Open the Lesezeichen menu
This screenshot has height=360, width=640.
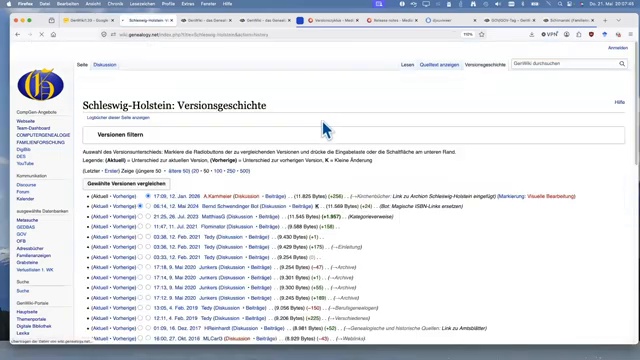point(142,4)
